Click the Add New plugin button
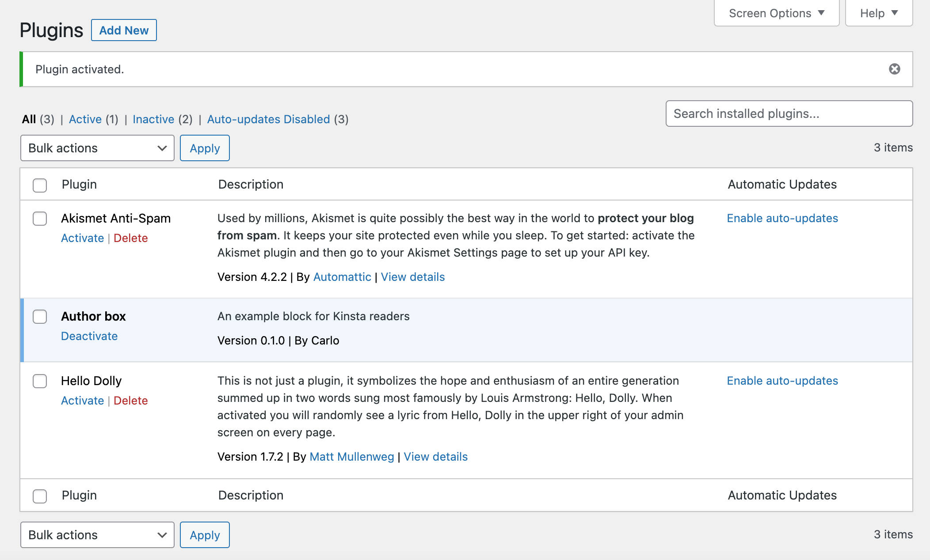This screenshot has height=560, width=930. (x=124, y=30)
